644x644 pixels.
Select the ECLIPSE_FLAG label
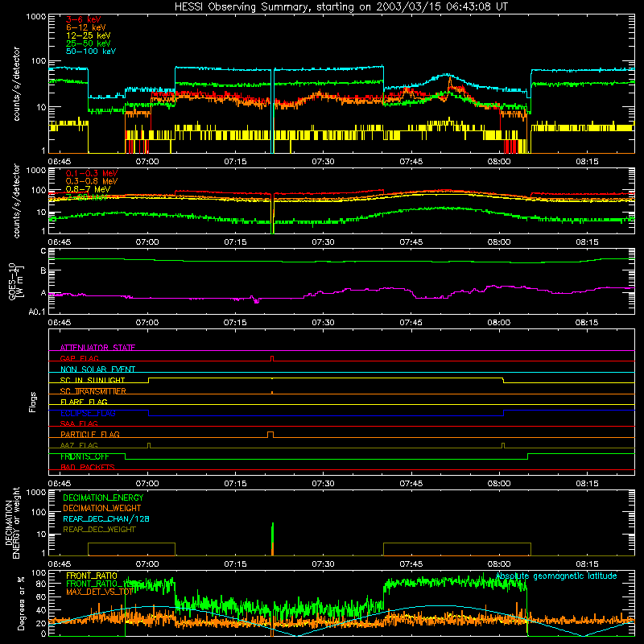88,413
